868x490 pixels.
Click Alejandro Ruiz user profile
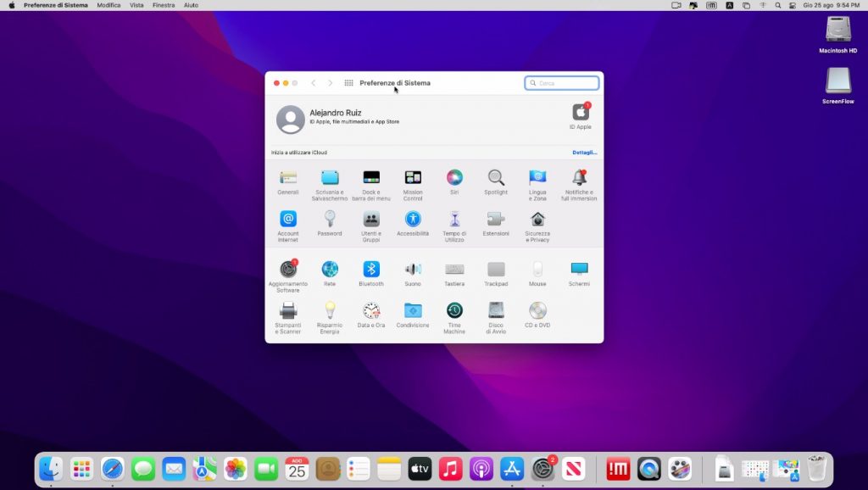[x=291, y=120]
